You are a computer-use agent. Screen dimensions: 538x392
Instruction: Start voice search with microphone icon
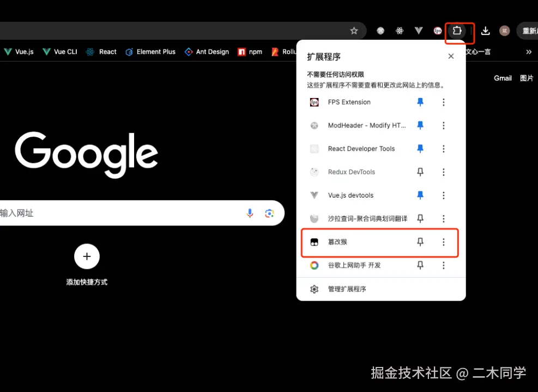click(250, 213)
